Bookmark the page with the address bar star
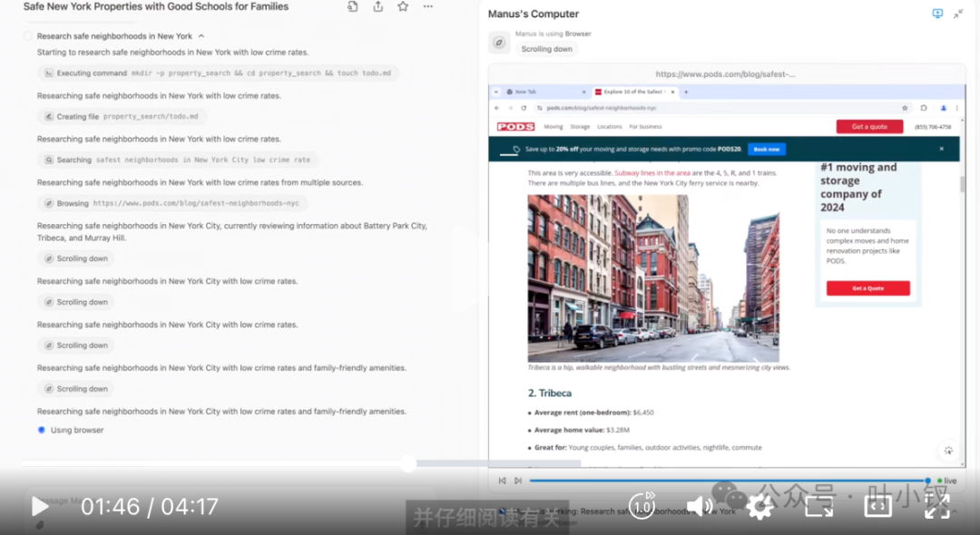This screenshot has width=980, height=535. (905, 108)
